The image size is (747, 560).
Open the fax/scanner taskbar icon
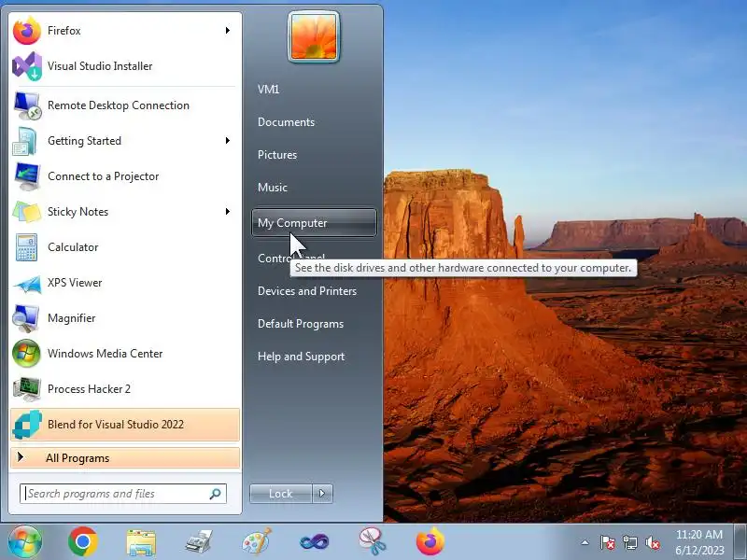pyautogui.click(x=198, y=542)
